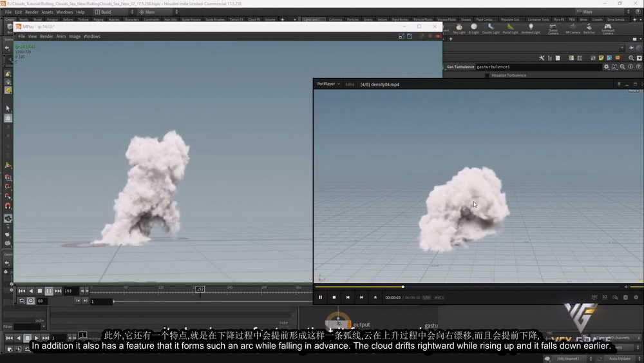The image size is (644, 363).
Task: Click the GI Light shelf tool
Action: (473, 29)
